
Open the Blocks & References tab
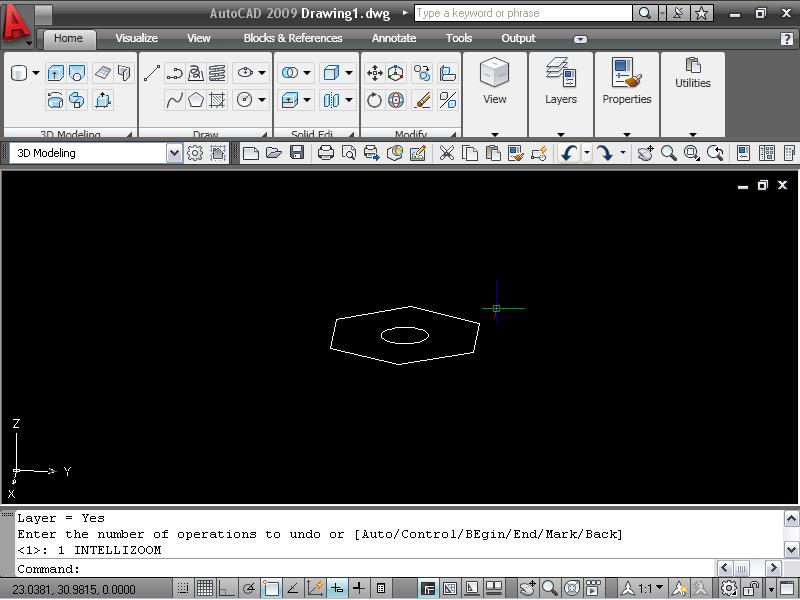click(x=293, y=38)
